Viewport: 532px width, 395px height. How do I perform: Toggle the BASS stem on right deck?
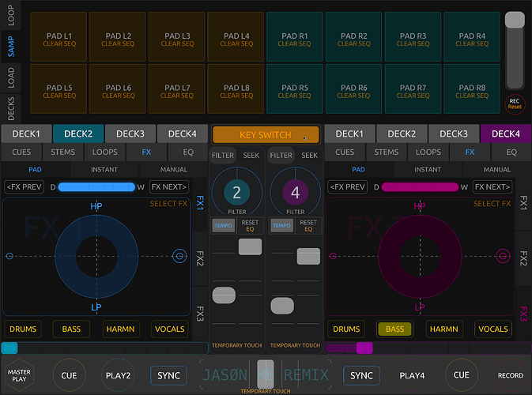(394, 329)
